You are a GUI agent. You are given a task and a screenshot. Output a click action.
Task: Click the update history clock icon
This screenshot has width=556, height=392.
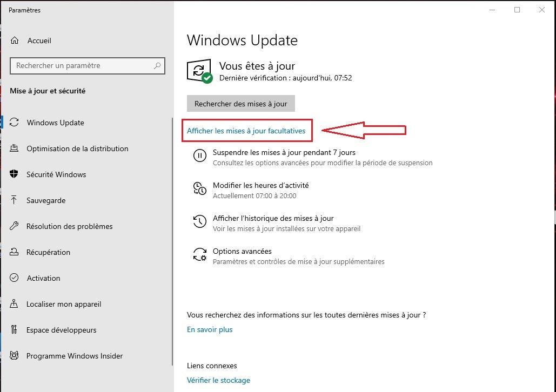pos(199,221)
